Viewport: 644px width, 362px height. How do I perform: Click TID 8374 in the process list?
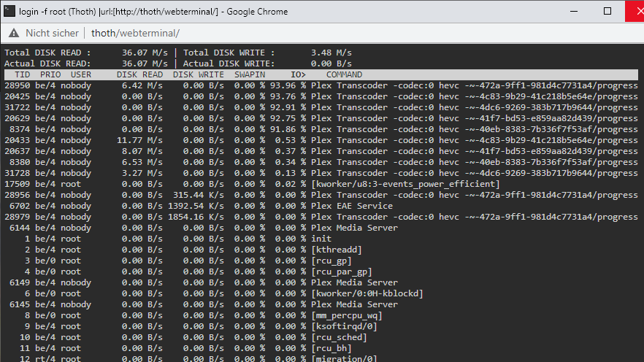(20, 129)
